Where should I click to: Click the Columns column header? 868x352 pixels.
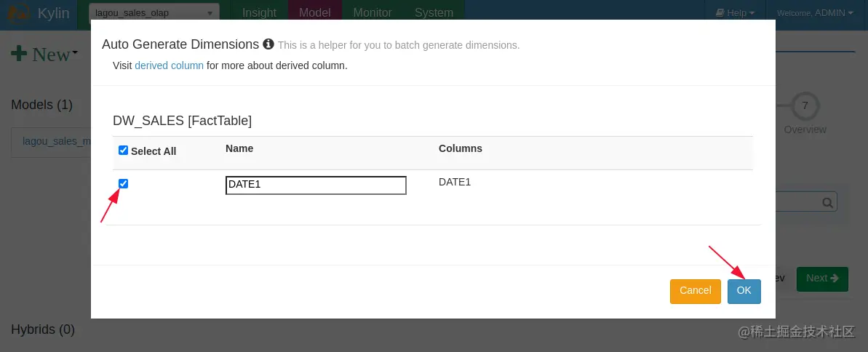tap(460, 148)
